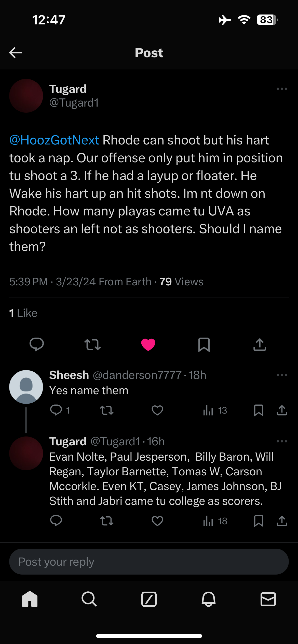
Task: Open the @HoozGotNext mention link
Action: (54, 140)
